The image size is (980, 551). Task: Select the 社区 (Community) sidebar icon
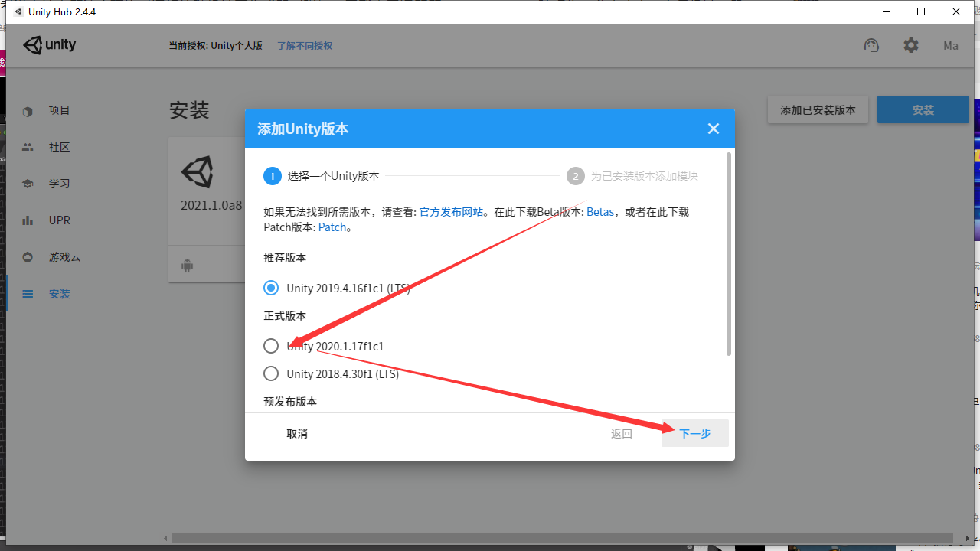click(59, 146)
